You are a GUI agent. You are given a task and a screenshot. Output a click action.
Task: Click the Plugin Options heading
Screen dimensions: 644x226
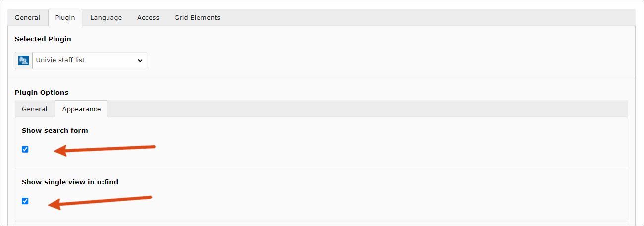click(x=42, y=92)
